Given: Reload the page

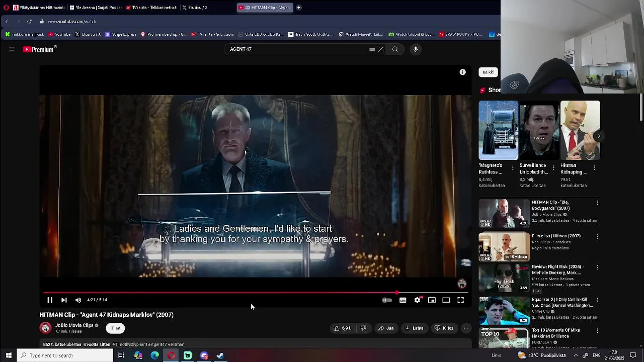Looking at the screenshot, I should coord(29,22).
